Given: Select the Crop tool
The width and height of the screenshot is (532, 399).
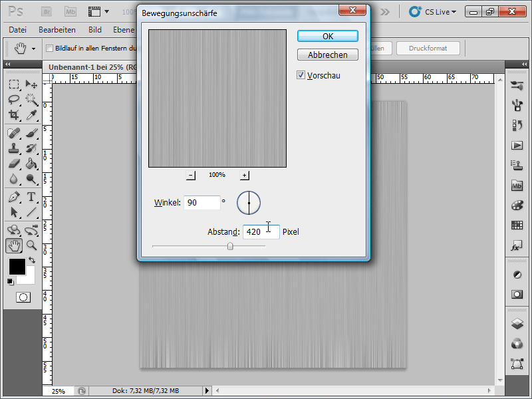Looking at the screenshot, I should [14, 115].
